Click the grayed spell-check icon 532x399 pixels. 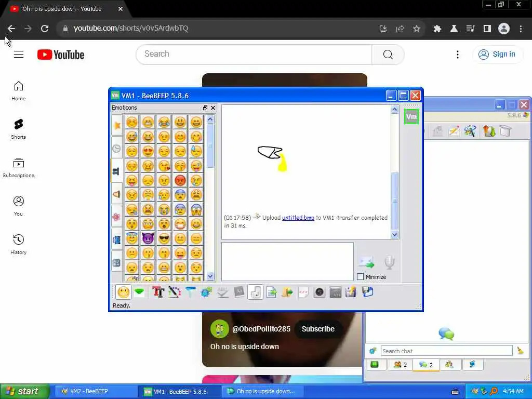222,292
